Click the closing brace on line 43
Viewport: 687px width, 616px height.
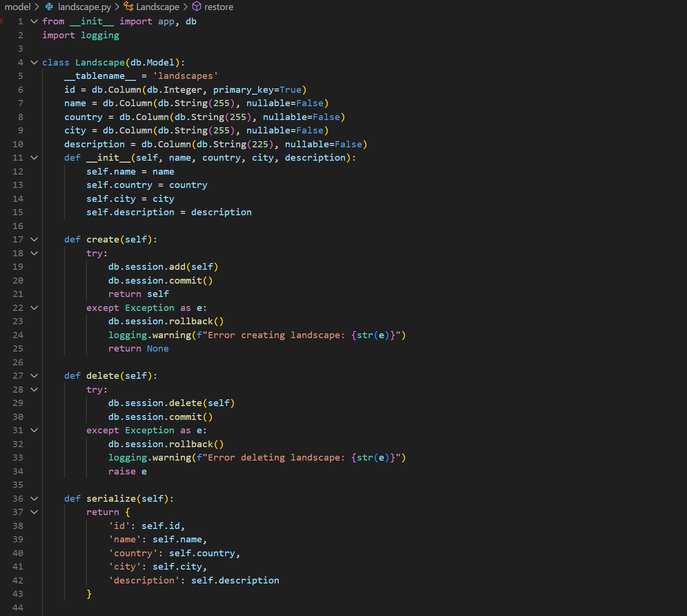(89, 594)
